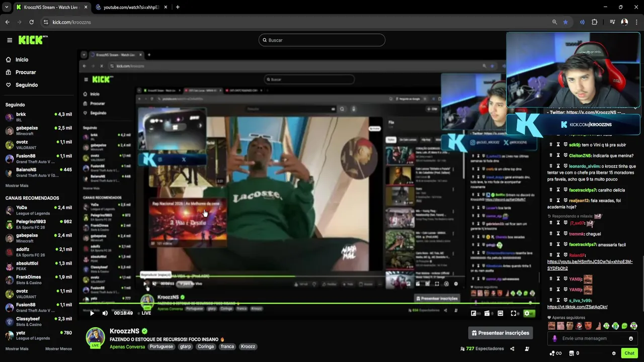Image resolution: width=644 pixels, height=362 pixels.
Task: Open the youtu.be link in chat
Action: pos(590,265)
